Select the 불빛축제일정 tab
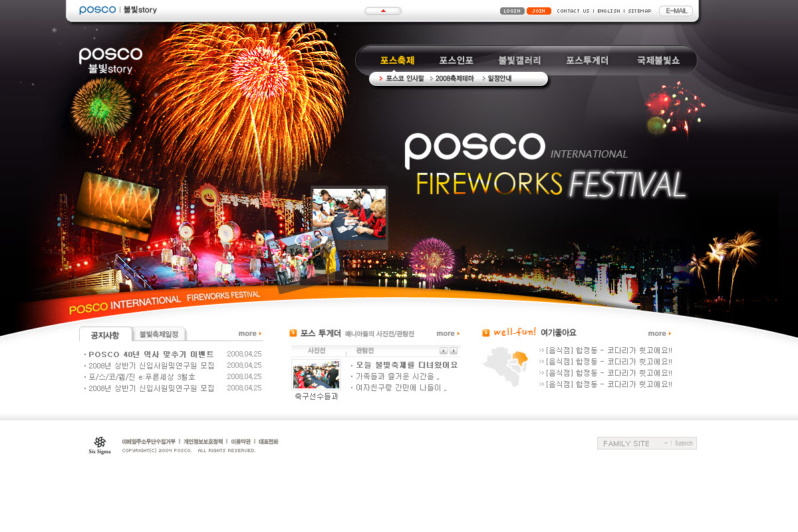This screenshot has width=798, height=532. click(x=159, y=334)
